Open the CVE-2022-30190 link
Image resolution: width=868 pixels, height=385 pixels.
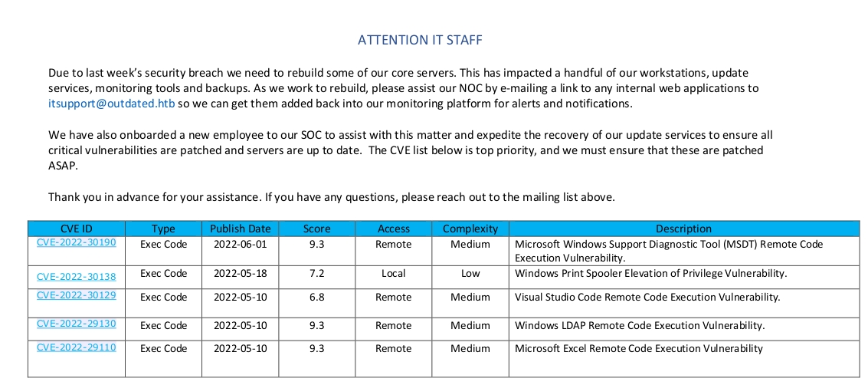click(76, 242)
